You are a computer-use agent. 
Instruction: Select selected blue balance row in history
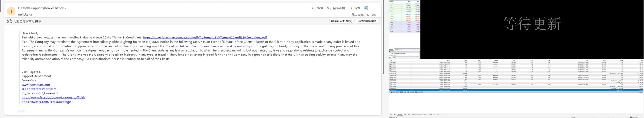[x=516, y=90]
